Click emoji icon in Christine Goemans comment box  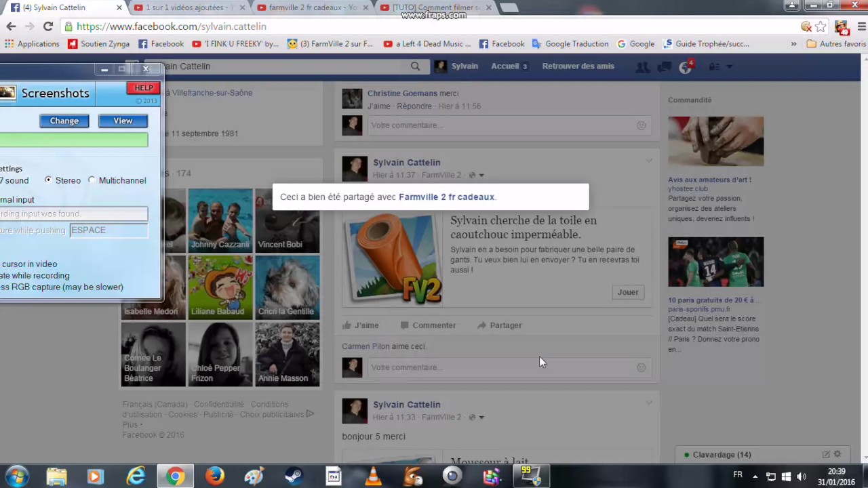pos(641,125)
